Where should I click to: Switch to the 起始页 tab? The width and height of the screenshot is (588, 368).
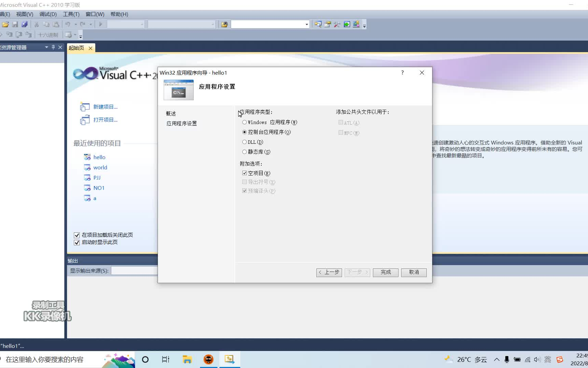(76, 48)
